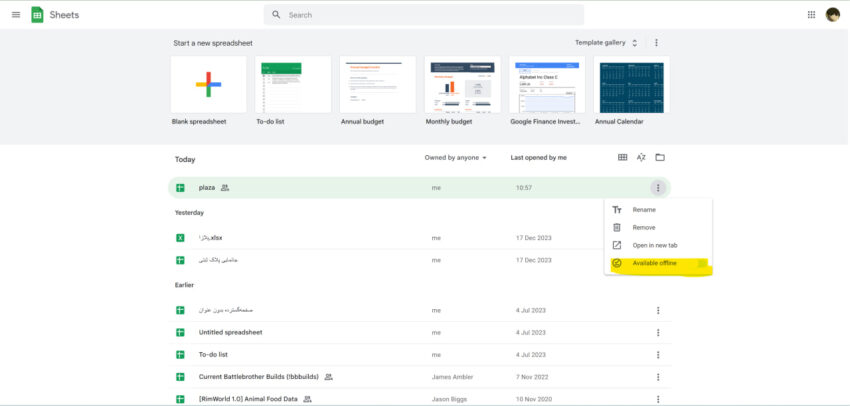
Task: Pick the Google Finance Investment template
Action: pos(547,85)
